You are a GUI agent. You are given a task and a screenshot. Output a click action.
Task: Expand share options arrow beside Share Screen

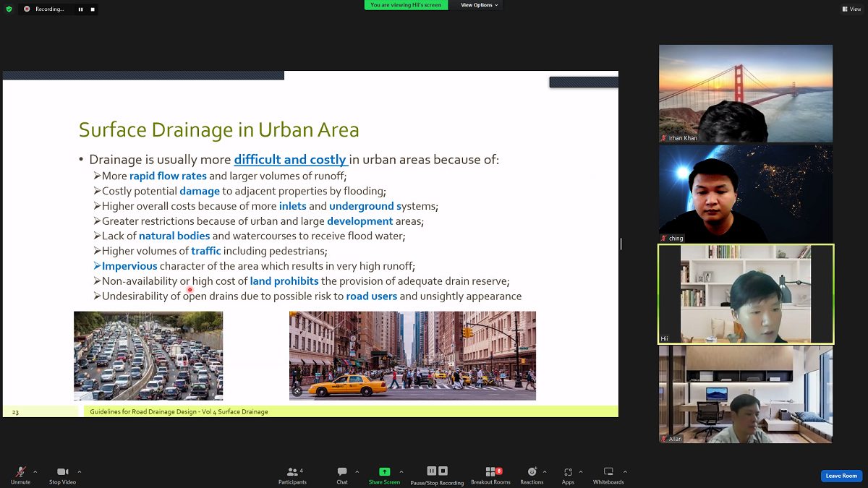(x=401, y=471)
